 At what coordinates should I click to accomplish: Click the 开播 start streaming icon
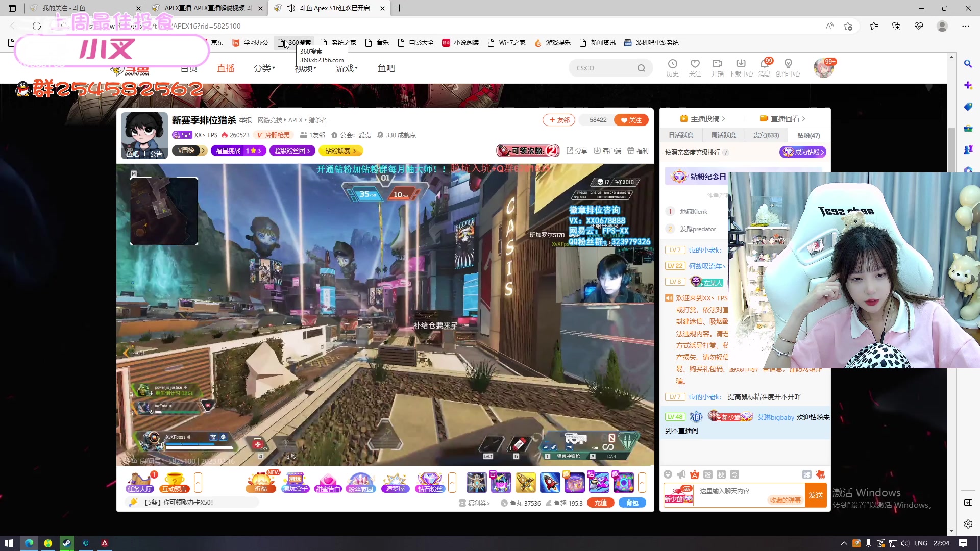click(718, 67)
